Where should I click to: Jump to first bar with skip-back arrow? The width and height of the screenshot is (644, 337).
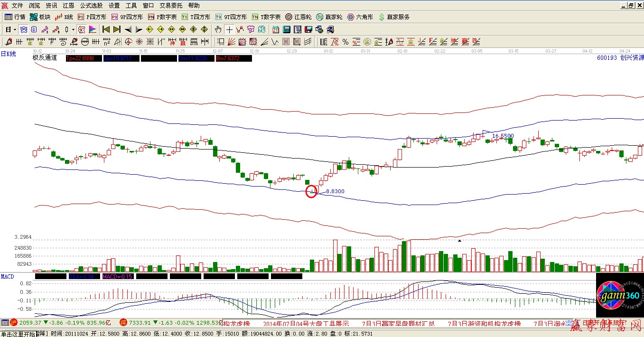(106, 29)
